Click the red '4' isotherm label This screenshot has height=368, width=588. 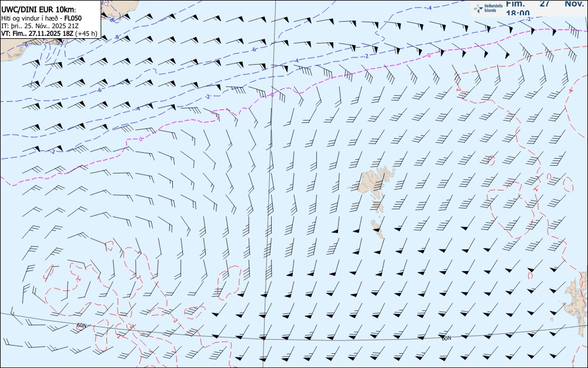(x=571, y=91)
